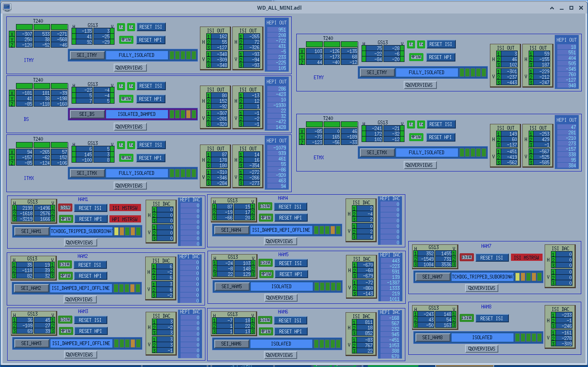Image resolution: width=588 pixels, height=367 pixels.
Task: Expand the OVERVIEWS menu in the HAM8 panel
Action: click(482, 348)
